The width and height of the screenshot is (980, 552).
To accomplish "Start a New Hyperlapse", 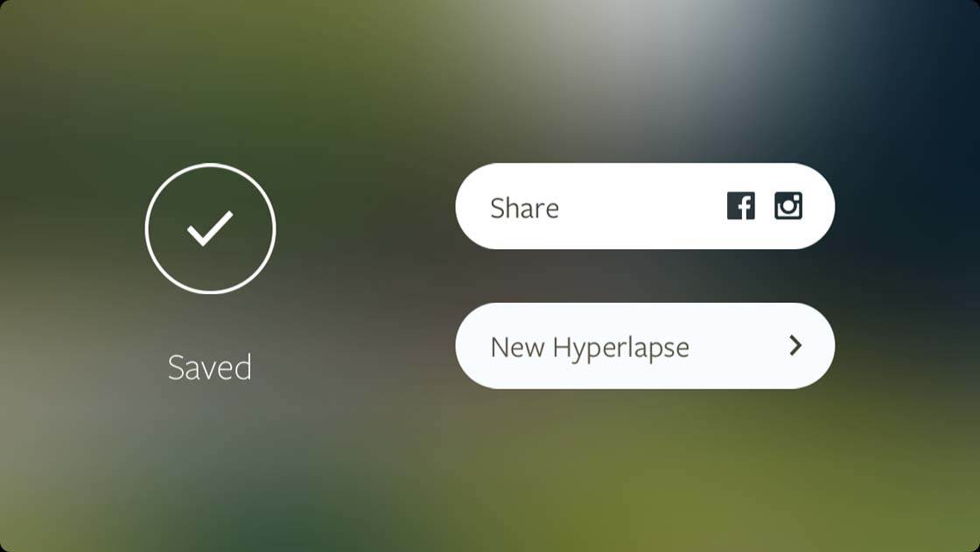I will (645, 346).
